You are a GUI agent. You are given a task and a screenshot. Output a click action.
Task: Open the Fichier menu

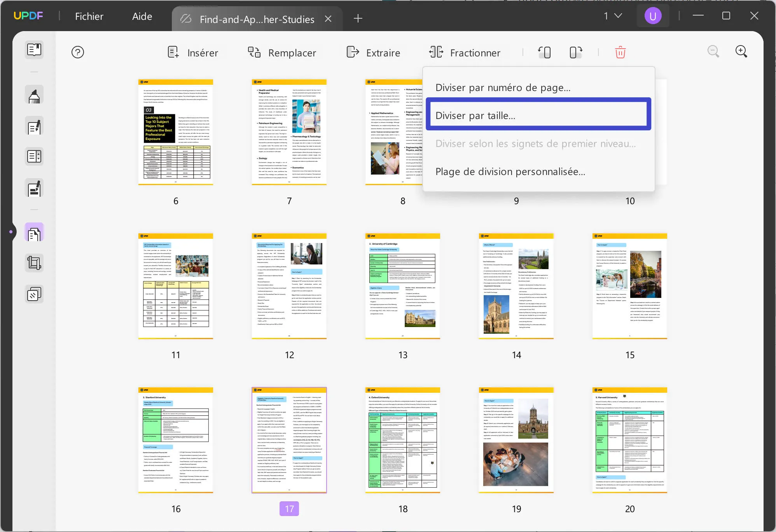pyautogui.click(x=89, y=16)
